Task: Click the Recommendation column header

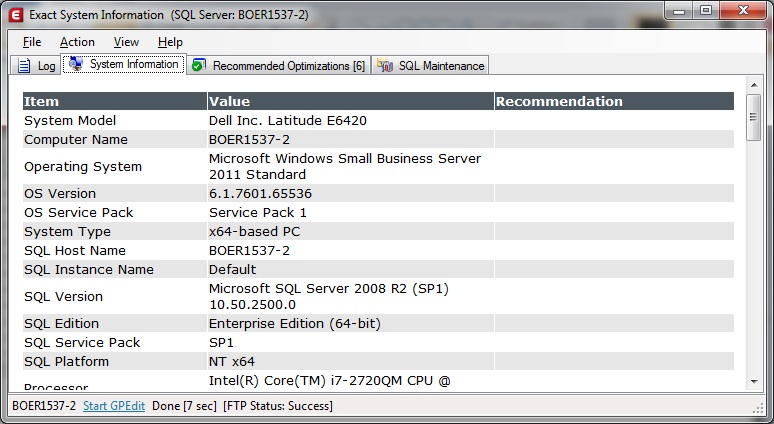Action: pos(614,101)
